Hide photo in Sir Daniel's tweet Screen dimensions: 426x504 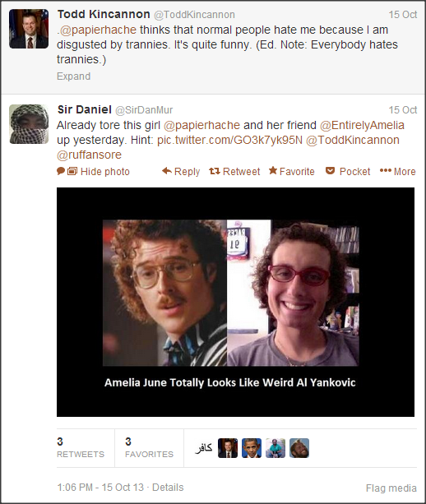(104, 171)
